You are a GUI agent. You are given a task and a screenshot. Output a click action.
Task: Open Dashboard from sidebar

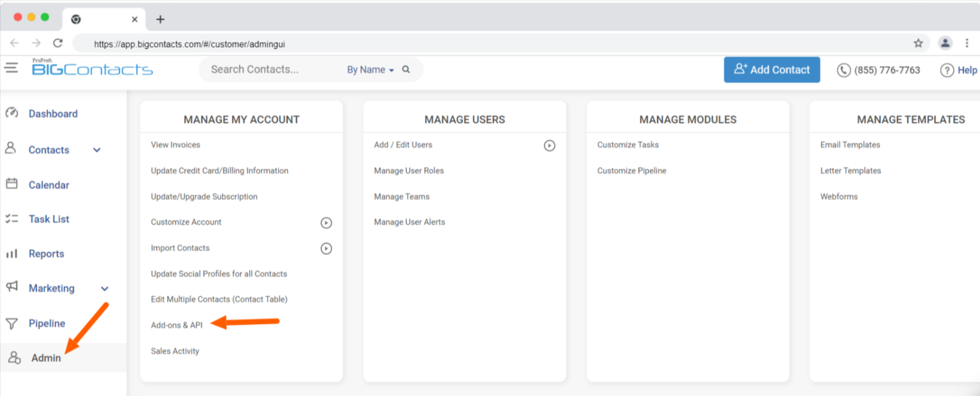coord(53,114)
